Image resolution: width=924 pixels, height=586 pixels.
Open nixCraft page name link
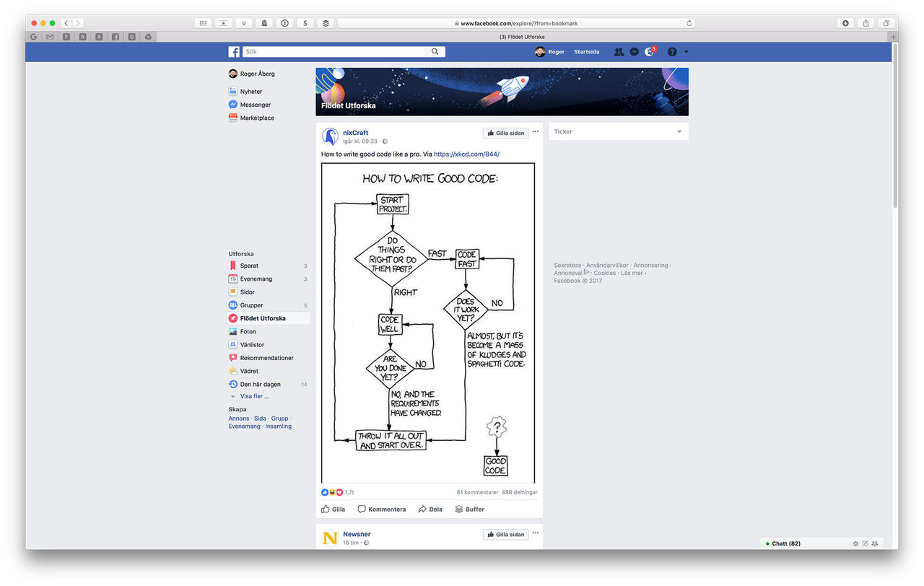pyautogui.click(x=356, y=133)
